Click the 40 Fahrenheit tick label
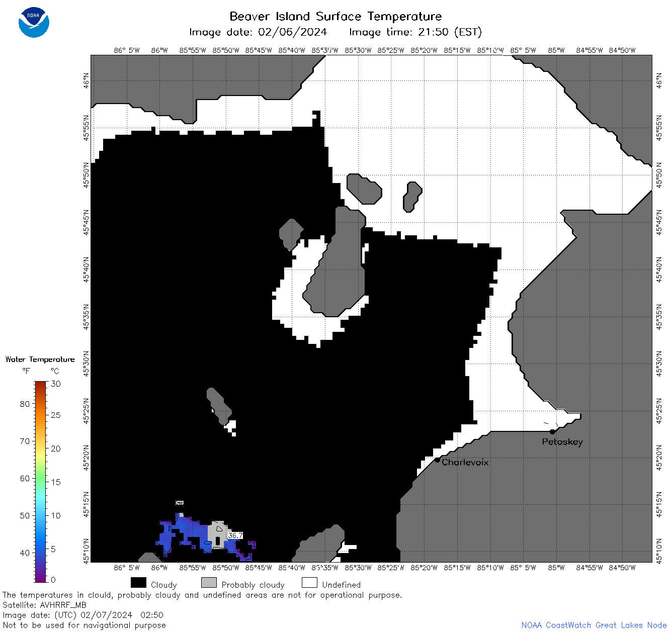 [25, 553]
